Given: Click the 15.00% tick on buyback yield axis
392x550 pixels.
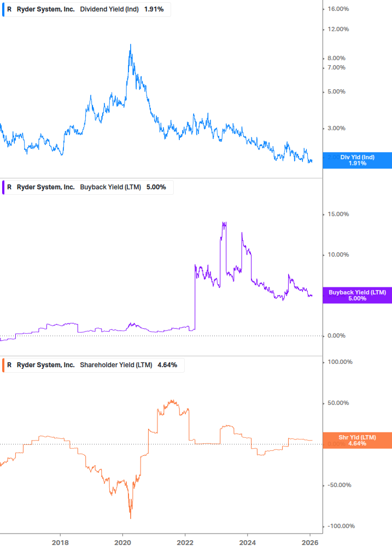Looking at the screenshot, I should [338, 215].
